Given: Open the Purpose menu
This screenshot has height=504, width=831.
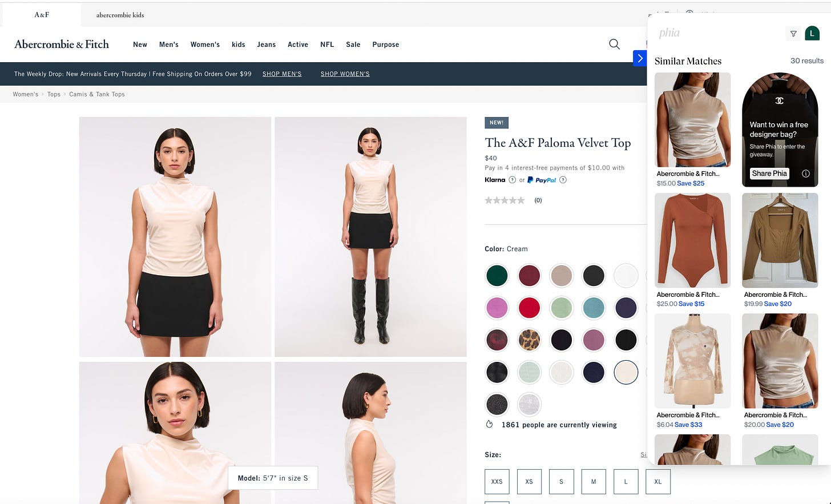Looking at the screenshot, I should 386,45.
